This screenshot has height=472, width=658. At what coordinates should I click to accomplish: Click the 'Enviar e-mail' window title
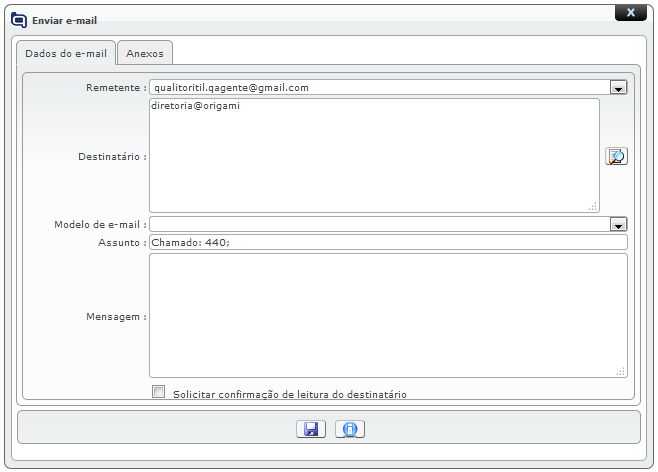[x=64, y=20]
